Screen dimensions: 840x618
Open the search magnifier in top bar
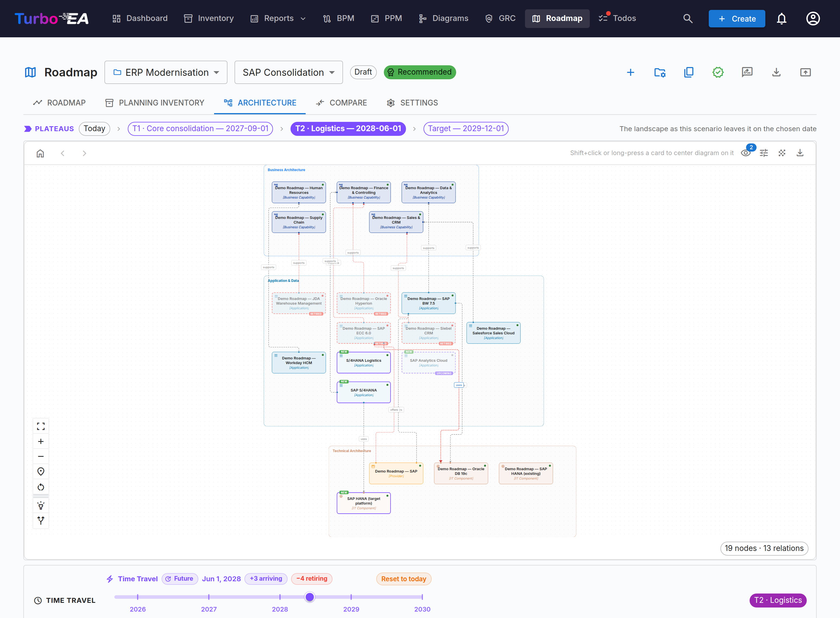[688, 18]
